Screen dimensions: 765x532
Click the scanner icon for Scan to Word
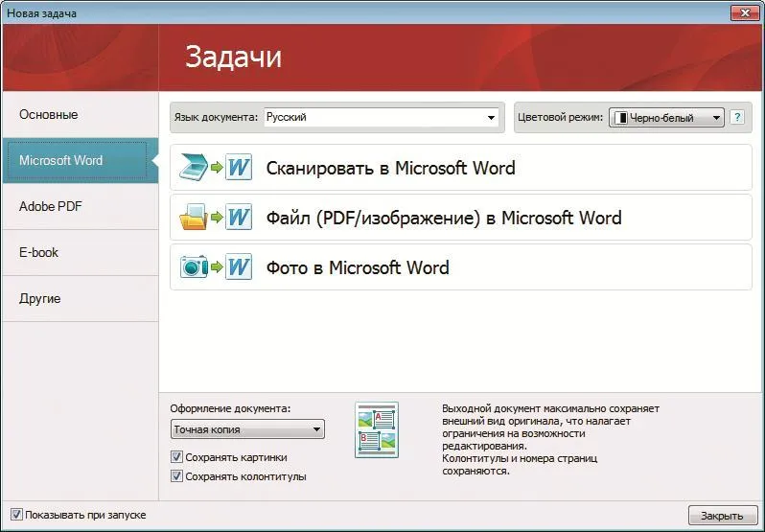pyautogui.click(x=194, y=167)
